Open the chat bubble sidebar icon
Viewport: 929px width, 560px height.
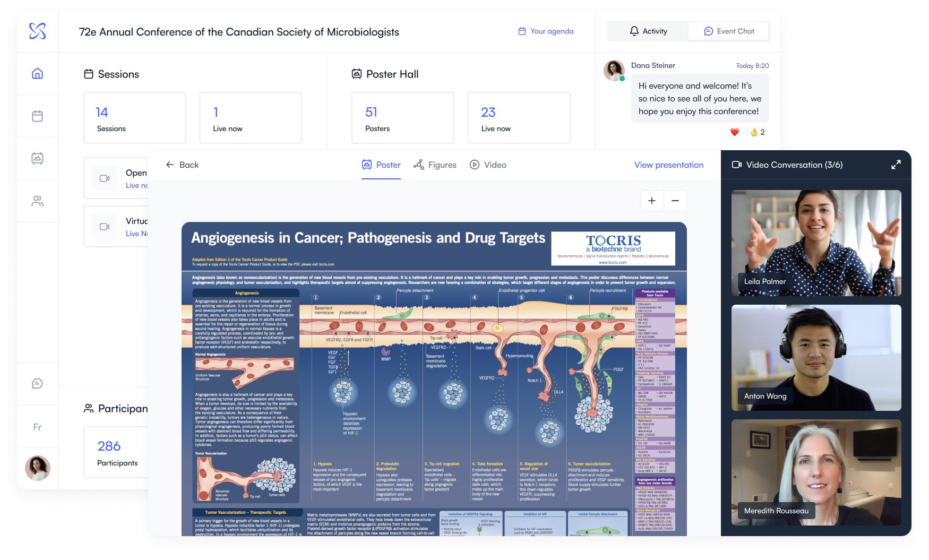(x=37, y=384)
